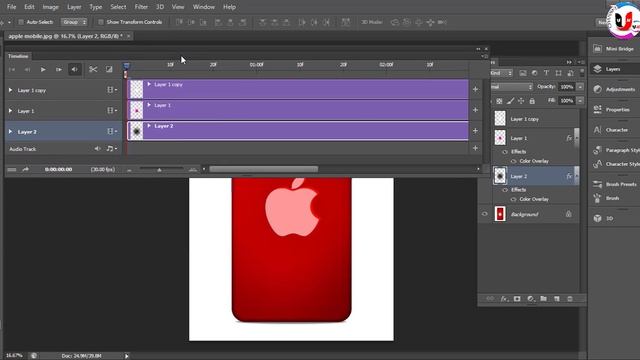The height and width of the screenshot is (360, 640).
Task: Toggle Layer 1 Effects visibility eye
Action: click(505, 152)
